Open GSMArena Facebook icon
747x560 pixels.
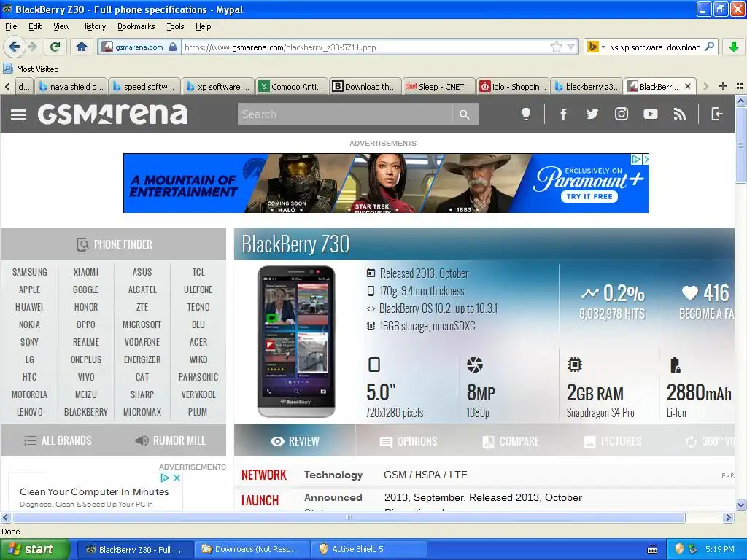point(563,114)
